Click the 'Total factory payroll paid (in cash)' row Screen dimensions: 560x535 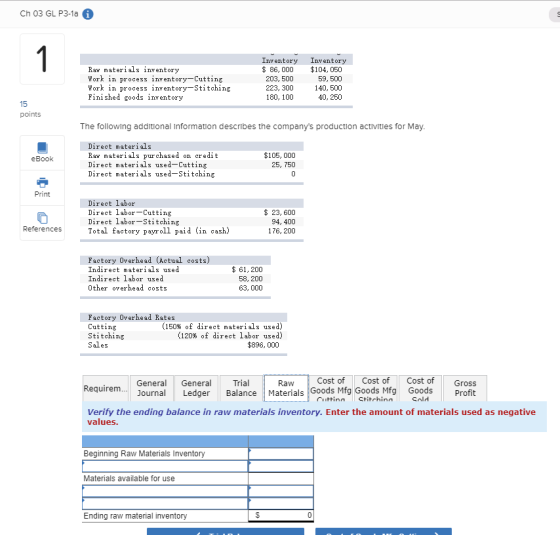coord(192,231)
